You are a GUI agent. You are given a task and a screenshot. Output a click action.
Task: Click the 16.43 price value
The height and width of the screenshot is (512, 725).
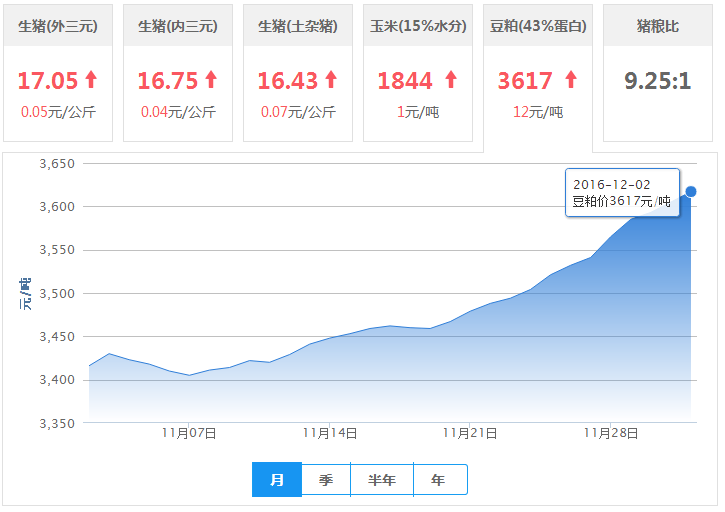pyautogui.click(x=288, y=80)
